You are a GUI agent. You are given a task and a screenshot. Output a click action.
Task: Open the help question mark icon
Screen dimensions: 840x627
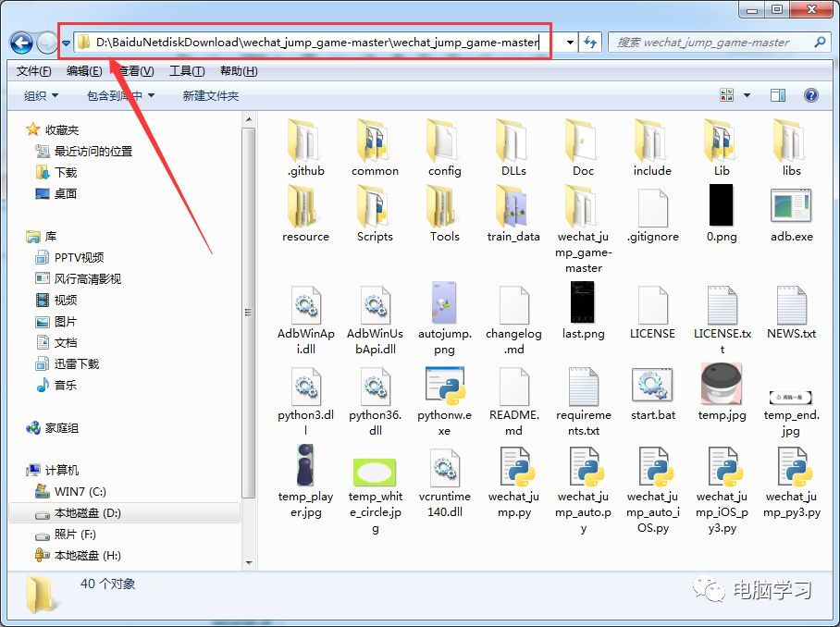click(x=811, y=95)
